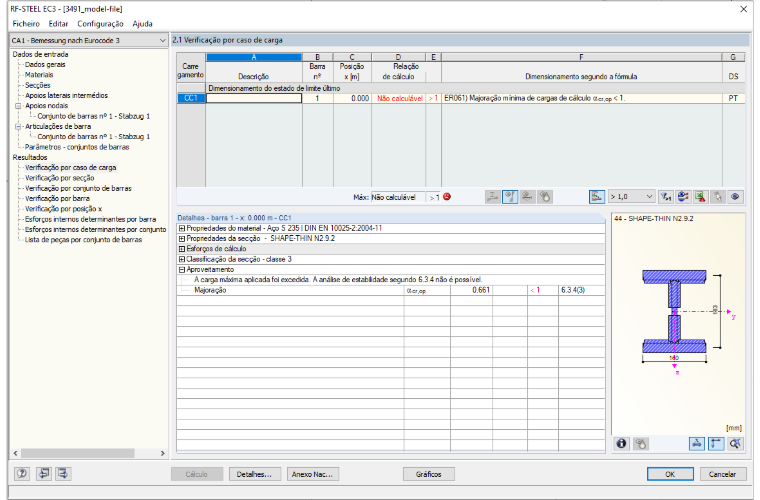Viewport: 760px width, 500px height.
Task: Go to next module window arrow icon
Action: [x=63, y=473]
